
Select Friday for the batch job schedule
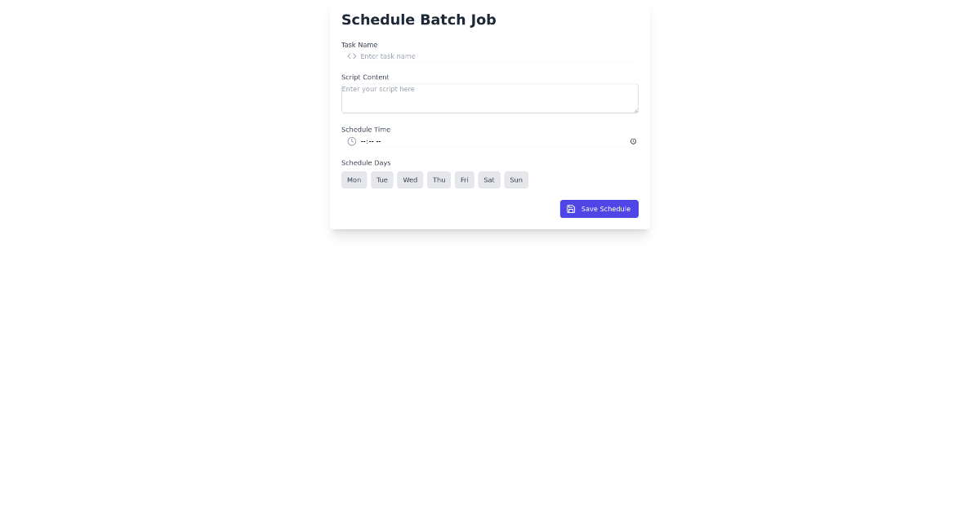pyautogui.click(x=464, y=179)
